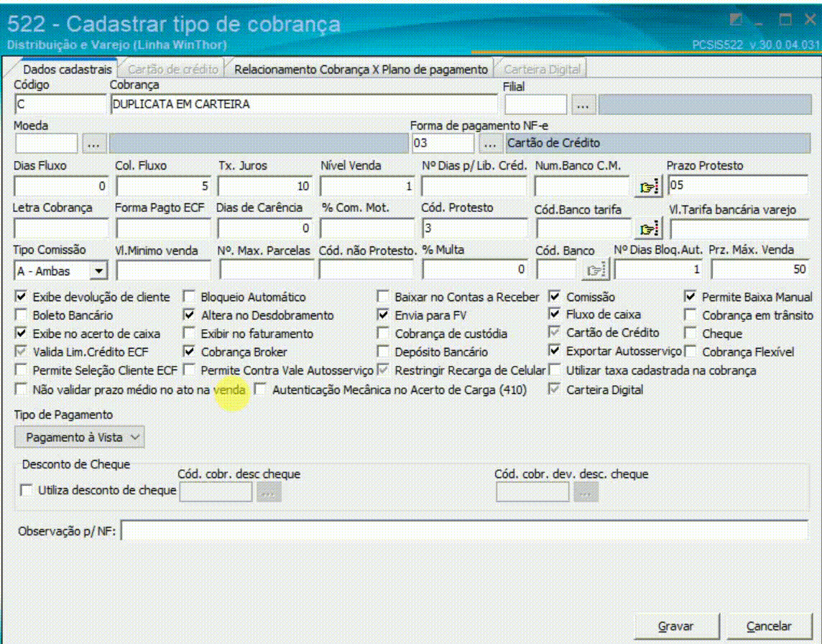
Task: Click the Tx. Juros field
Action: (264, 186)
